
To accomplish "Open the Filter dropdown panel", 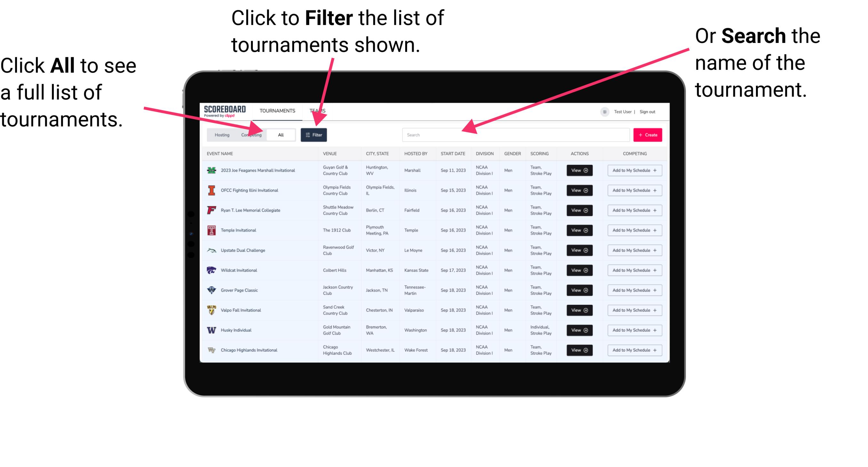I will [314, 134].
